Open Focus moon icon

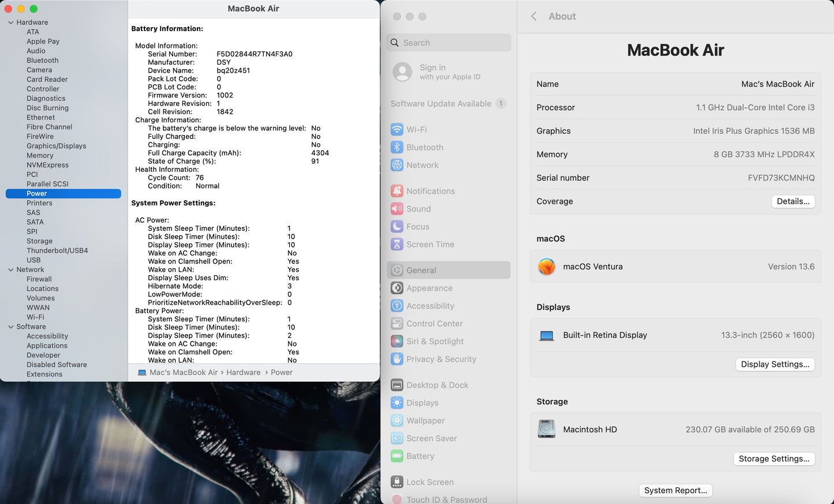tap(397, 227)
